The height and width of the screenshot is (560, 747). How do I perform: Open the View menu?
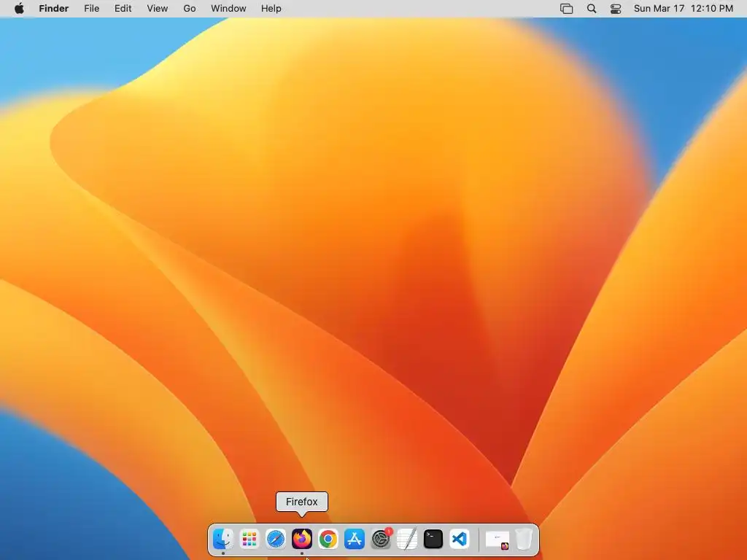(158, 9)
